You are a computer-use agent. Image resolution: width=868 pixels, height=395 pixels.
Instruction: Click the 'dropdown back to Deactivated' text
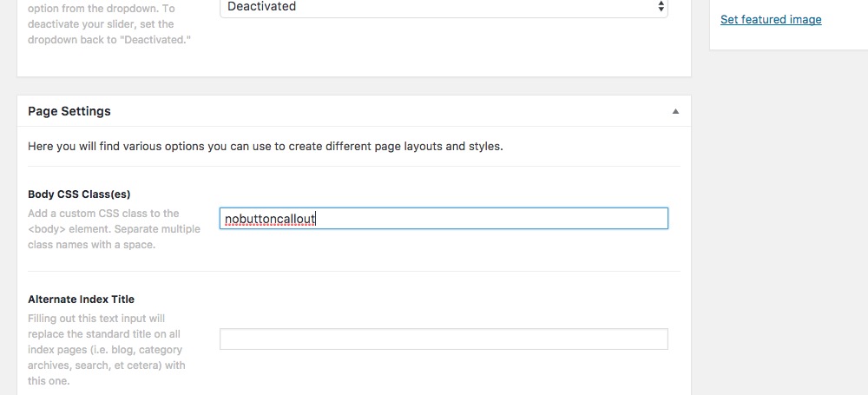[x=109, y=40]
